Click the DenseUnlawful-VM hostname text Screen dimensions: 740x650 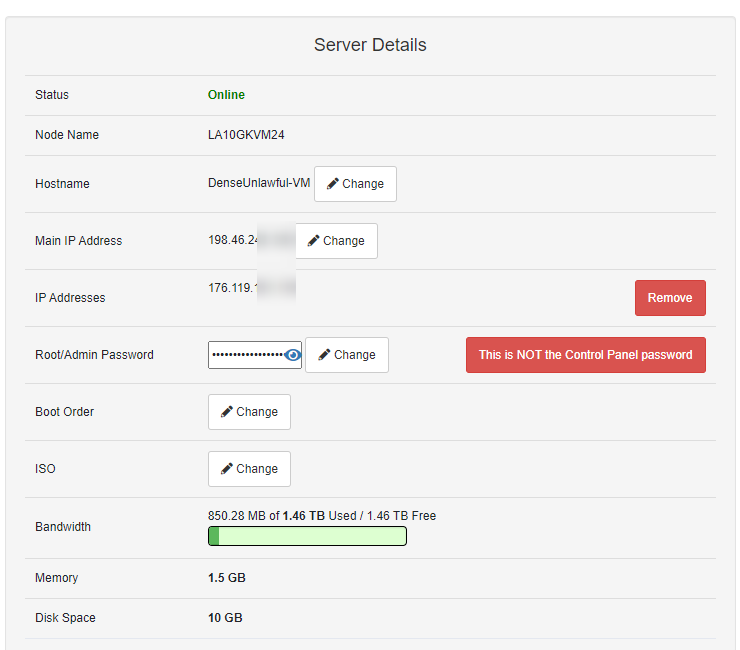pos(259,184)
